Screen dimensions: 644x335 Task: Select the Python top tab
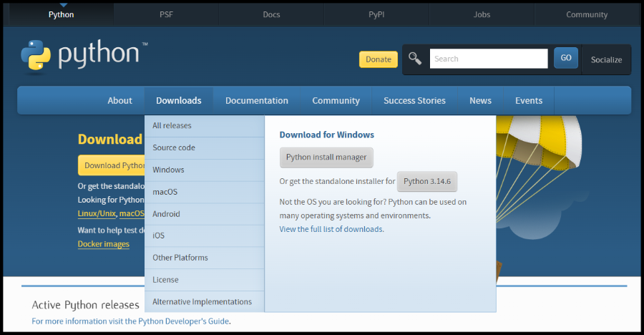(x=62, y=14)
